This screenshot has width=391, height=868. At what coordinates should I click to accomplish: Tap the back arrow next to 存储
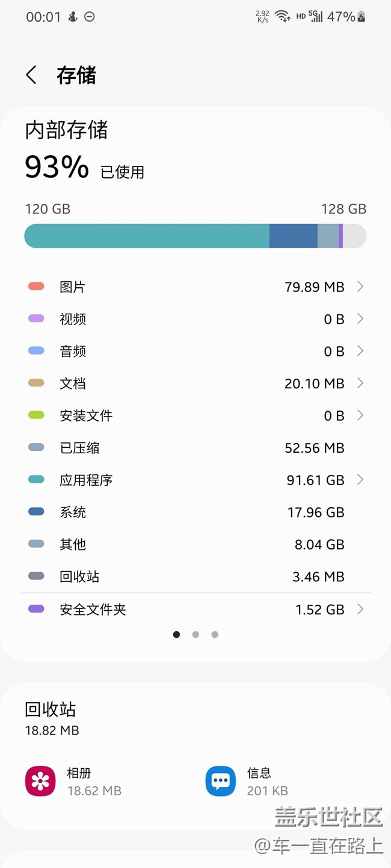31,75
